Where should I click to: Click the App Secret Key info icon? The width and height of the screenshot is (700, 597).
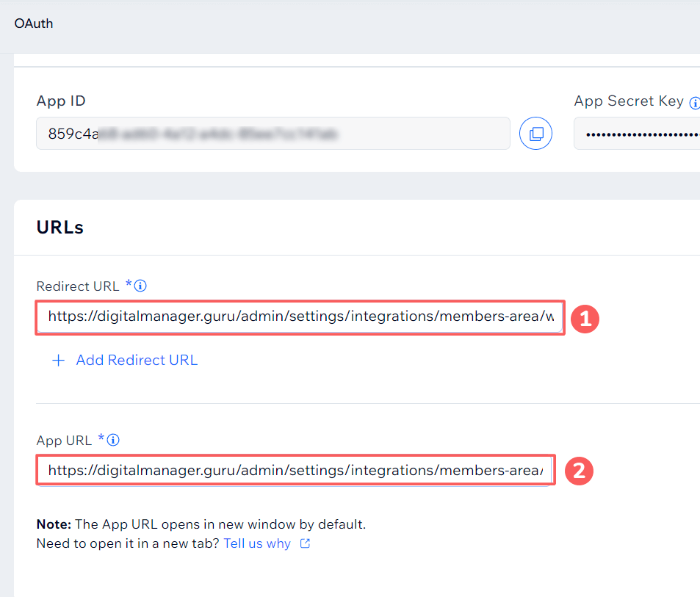(x=694, y=103)
